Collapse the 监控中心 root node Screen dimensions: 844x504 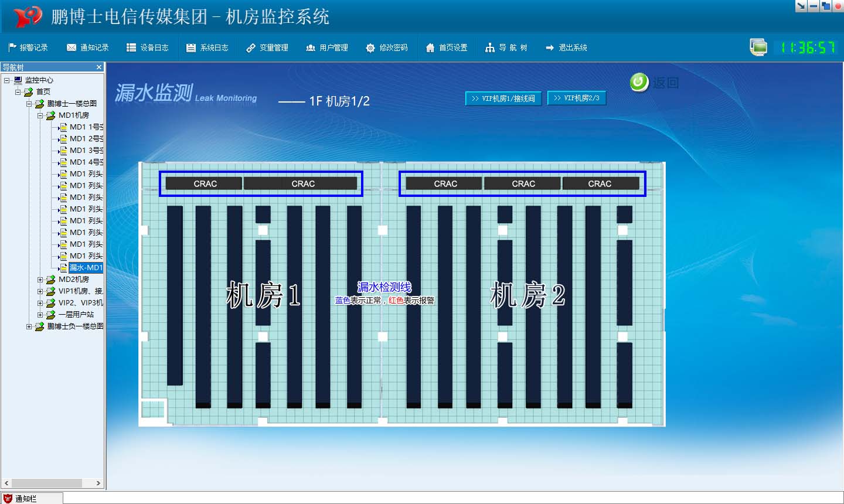pyautogui.click(x=6, y=80)
